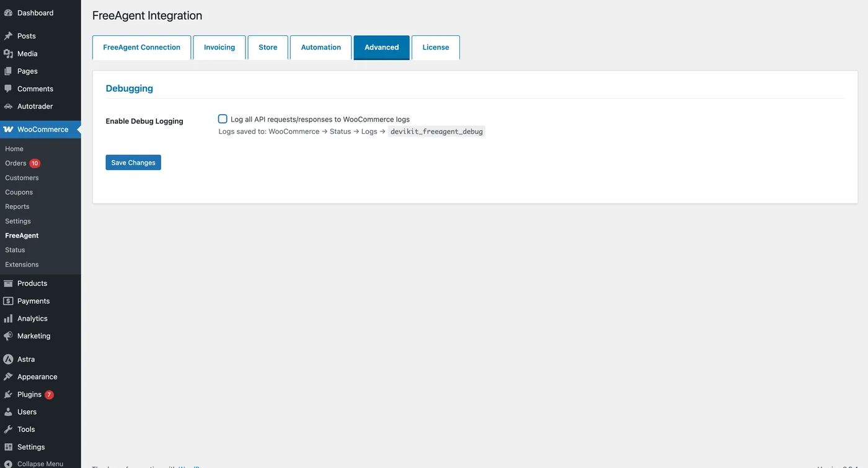Click the Analytics bar chart icon
The width and height of the screenshot is (868, 468).
click(8, 319)
